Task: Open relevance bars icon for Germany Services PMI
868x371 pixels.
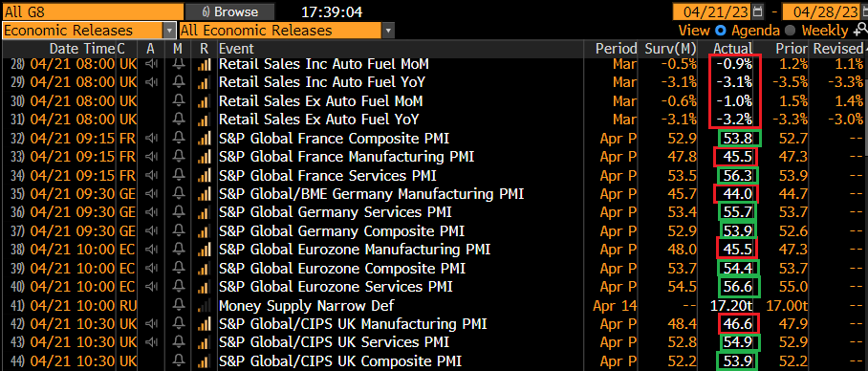Action: click(x=205, y=212)
